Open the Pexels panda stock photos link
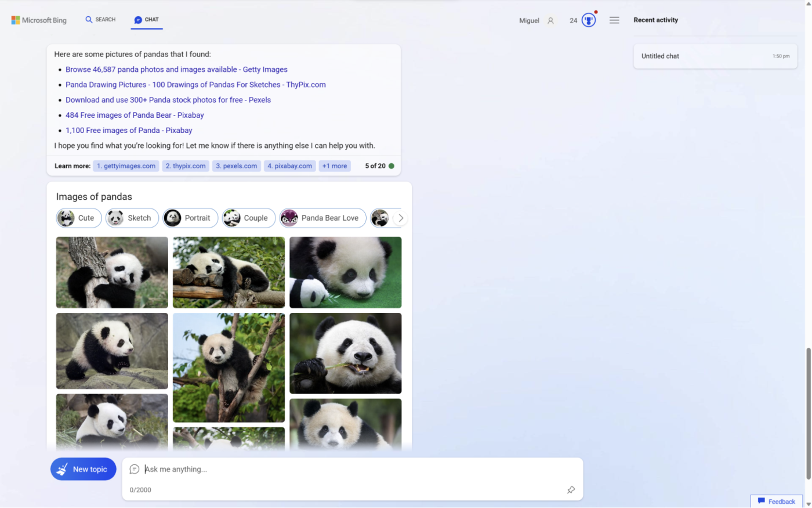The image size is (812, 508). 168,100
